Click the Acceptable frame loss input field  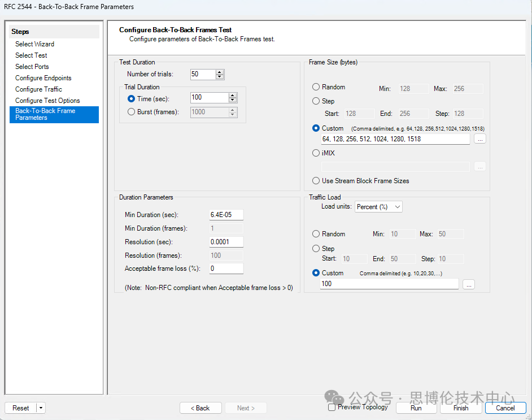click(226, 269)
